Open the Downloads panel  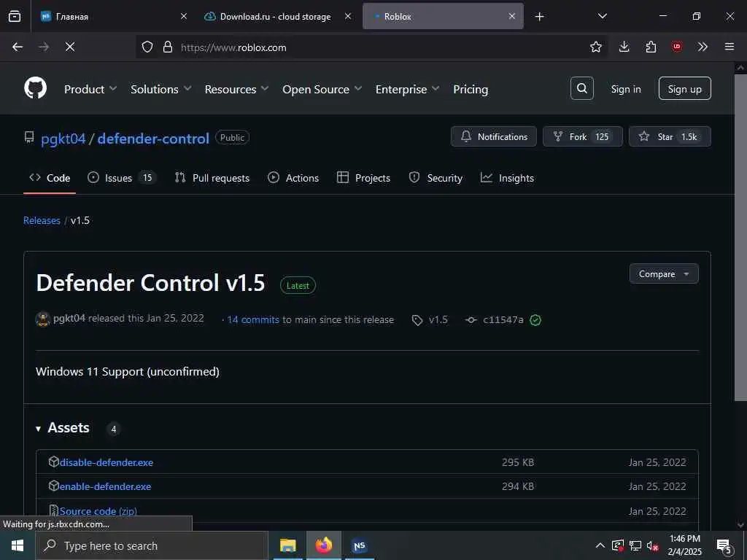coord(624,47)
